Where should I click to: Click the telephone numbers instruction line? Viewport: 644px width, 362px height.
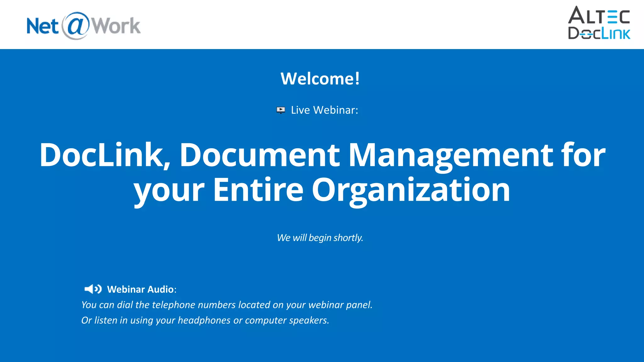coord(227,305)
